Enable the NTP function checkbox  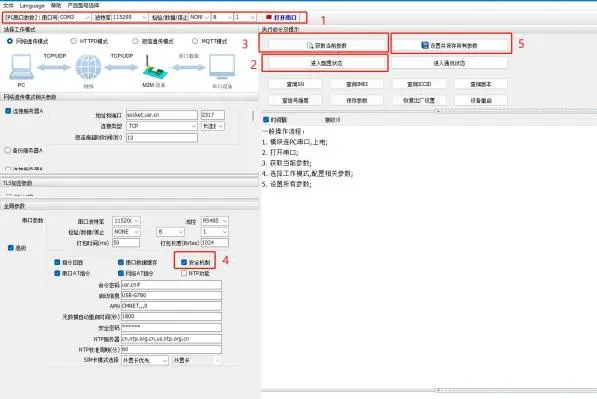[184, 273]
